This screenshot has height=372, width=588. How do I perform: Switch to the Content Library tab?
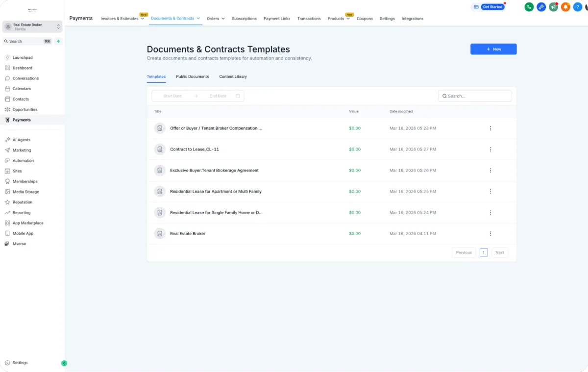coord(233,76)
